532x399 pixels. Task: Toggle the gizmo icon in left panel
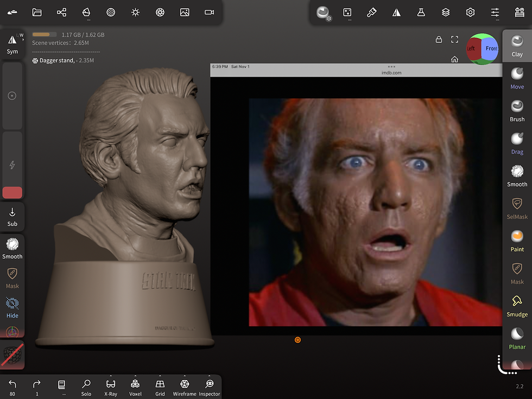pos(12,331)
